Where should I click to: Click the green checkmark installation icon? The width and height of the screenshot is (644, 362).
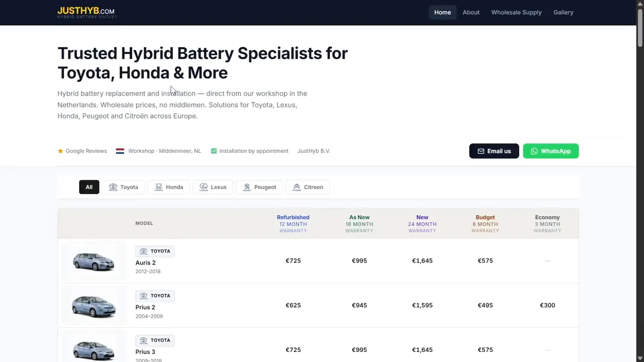pos(214,151)
